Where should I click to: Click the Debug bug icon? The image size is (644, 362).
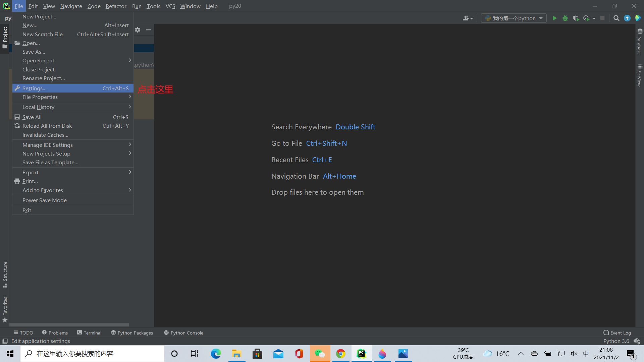pyautogui.click(x=565, y=18)
